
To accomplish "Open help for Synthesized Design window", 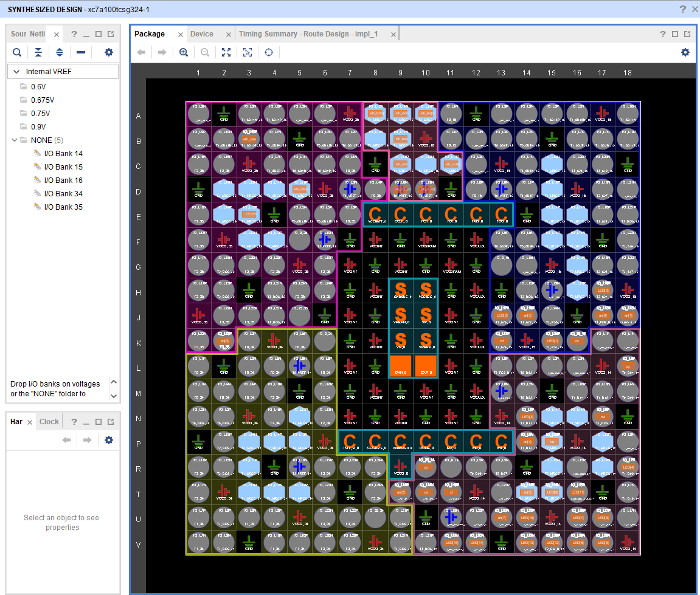I will [682, 9].
